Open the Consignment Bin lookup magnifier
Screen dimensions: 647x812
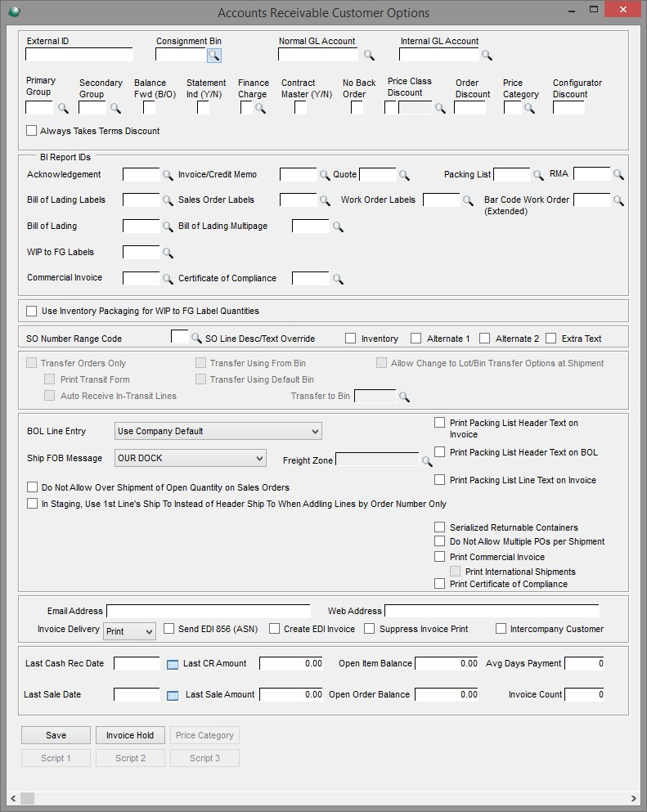pos(214,56)
